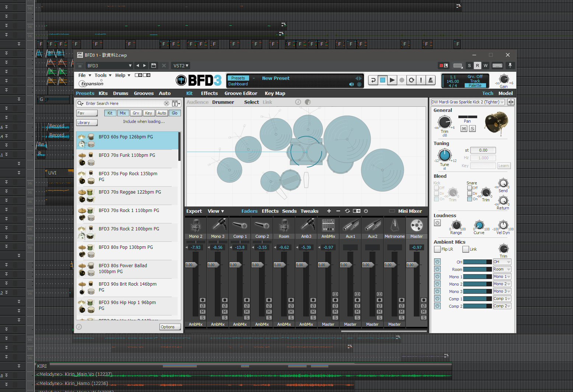The height and width of the screenshot is (392, 573).
Task: Open the mixer View dropdown menu
Action: click(216, 211)
